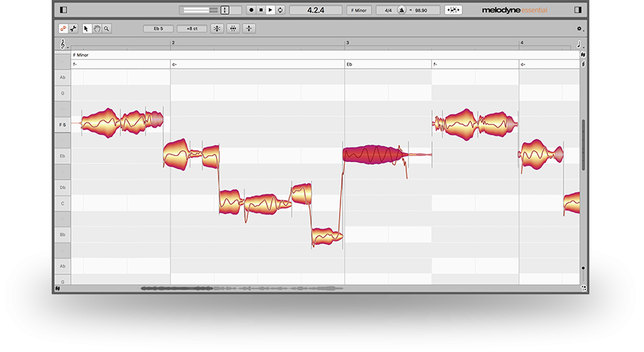Open the Quantize Time macro icon
This screenshot has height=352, width=644.
coord(233,28)
